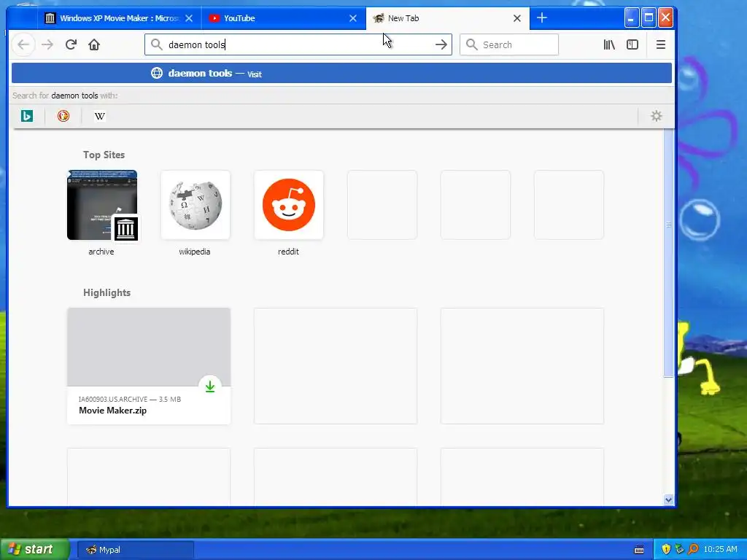747x560 pixels.
Task: Click into the Search input field
Action: tap(508, 44)
